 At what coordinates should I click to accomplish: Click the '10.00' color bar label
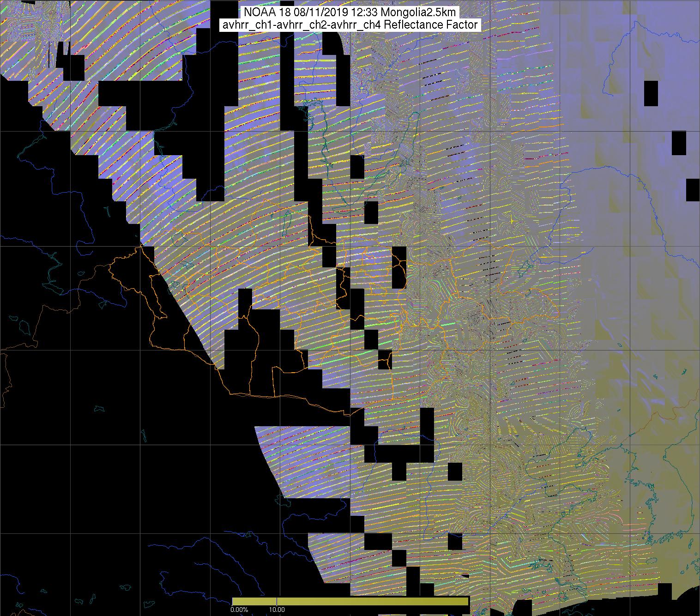tap(277, 610)
